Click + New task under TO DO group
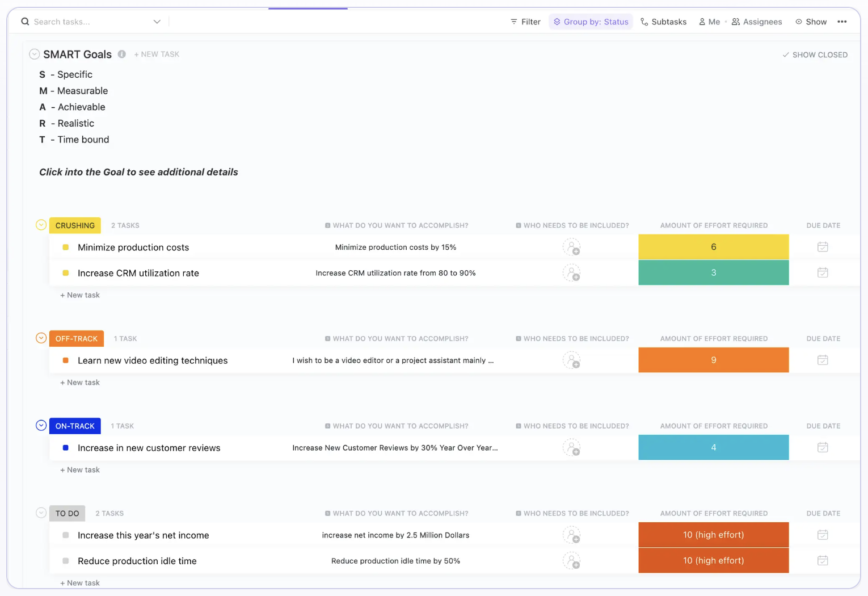This screenshot has width=868, height=596. pos(80,583)
